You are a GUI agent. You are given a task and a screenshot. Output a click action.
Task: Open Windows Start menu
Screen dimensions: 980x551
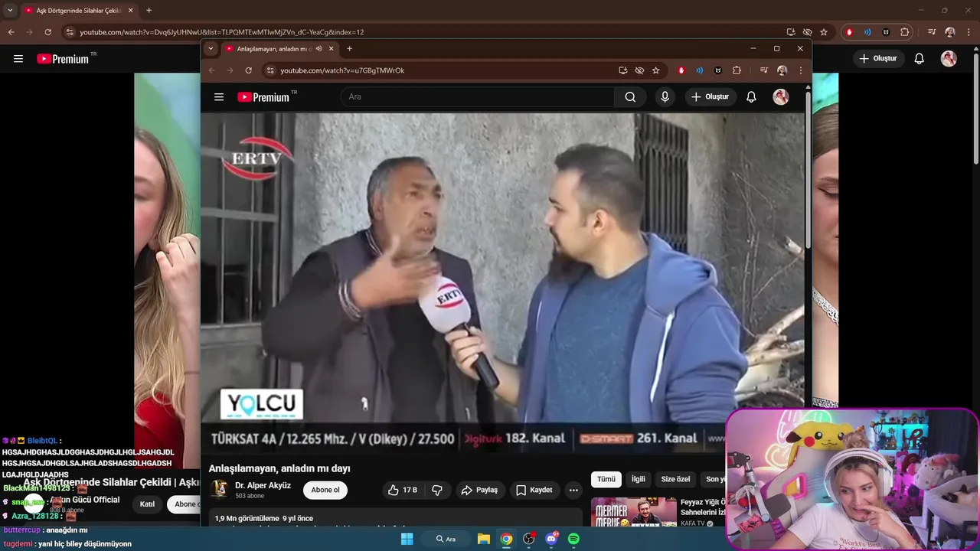tap(407, 539)
